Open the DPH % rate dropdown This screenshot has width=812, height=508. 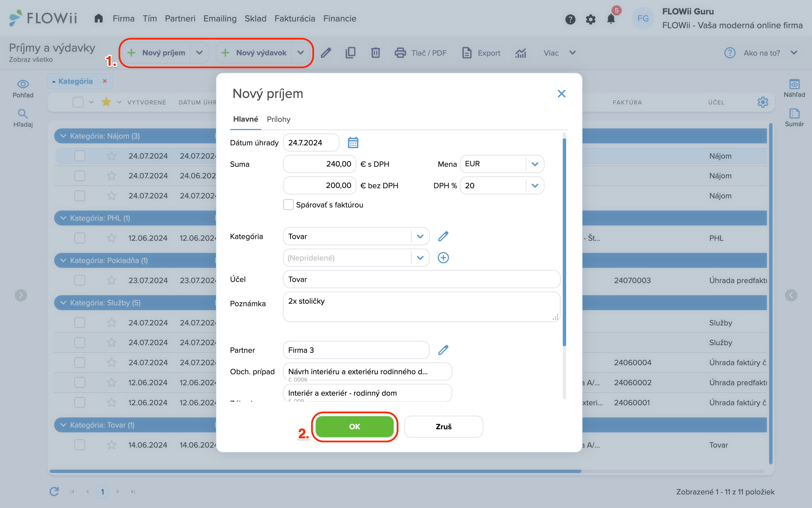tap(535, 185)
